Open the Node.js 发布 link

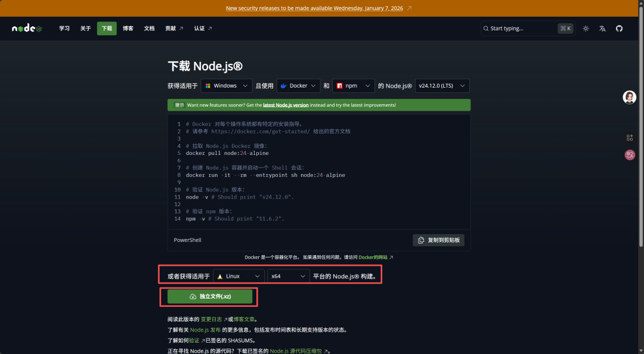[x=205, y=330]
